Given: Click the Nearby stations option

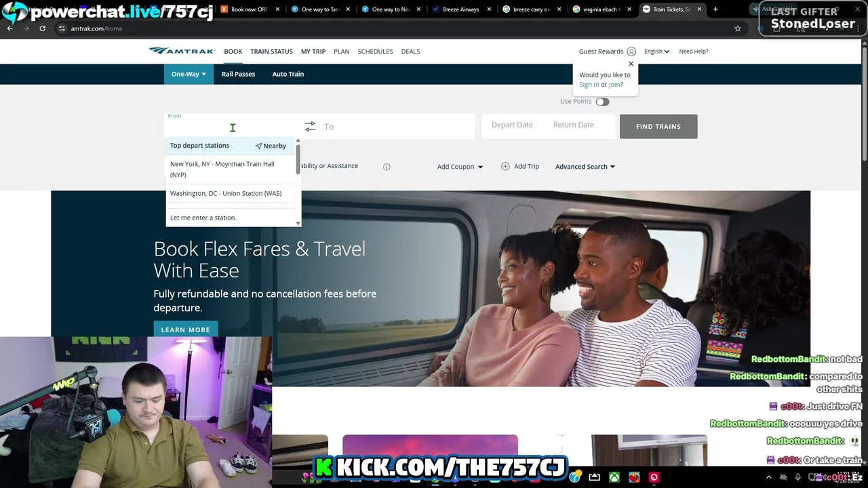Looking at the screenshot, I should (271, 146).
